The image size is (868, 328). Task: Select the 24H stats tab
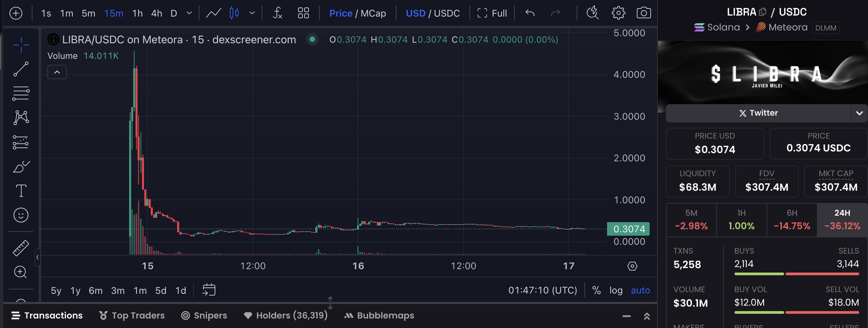tap(842, 220)
